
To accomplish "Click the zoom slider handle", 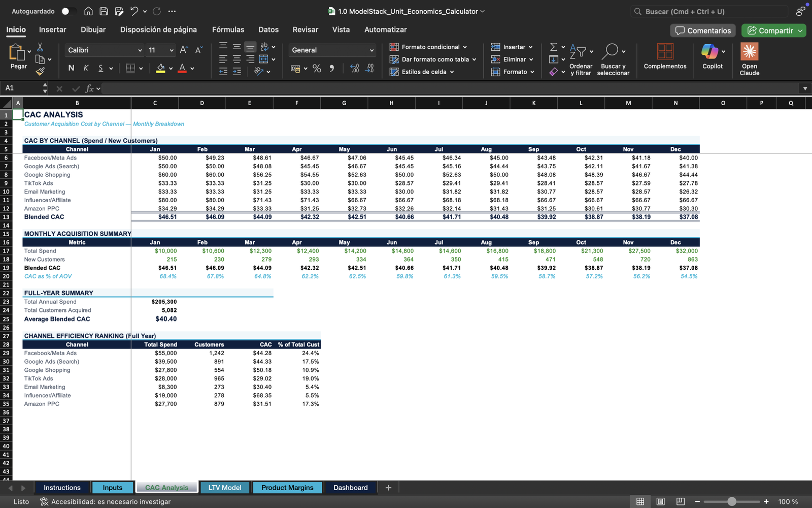I will (731, 501).
